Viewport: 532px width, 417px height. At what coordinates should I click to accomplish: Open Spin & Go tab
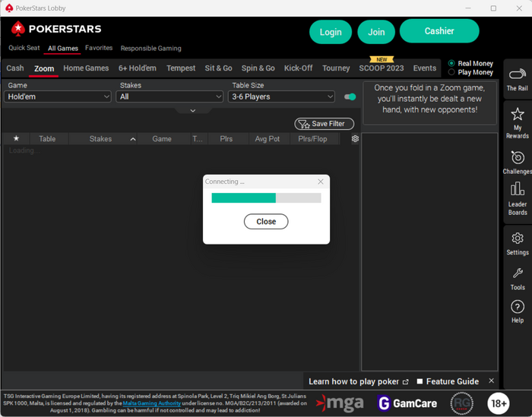[258, 68]
